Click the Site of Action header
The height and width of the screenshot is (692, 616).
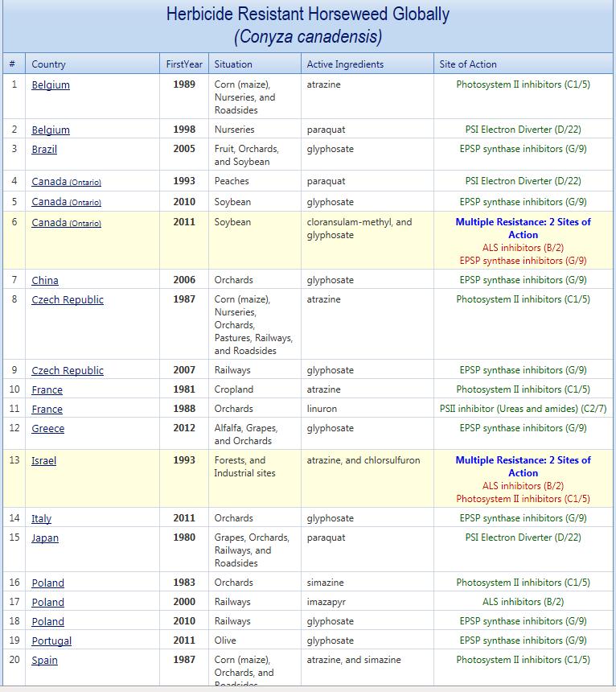pos(468,64)
